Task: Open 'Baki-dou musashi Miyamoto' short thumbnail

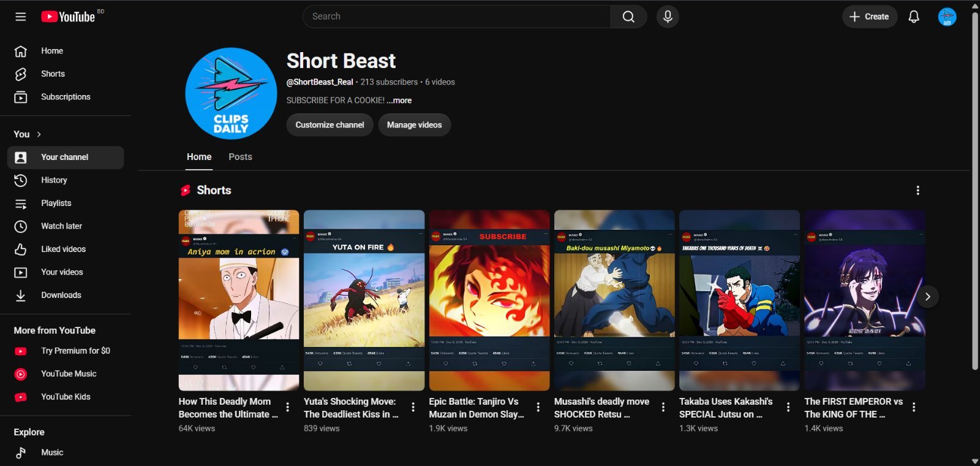Action: 614,300
